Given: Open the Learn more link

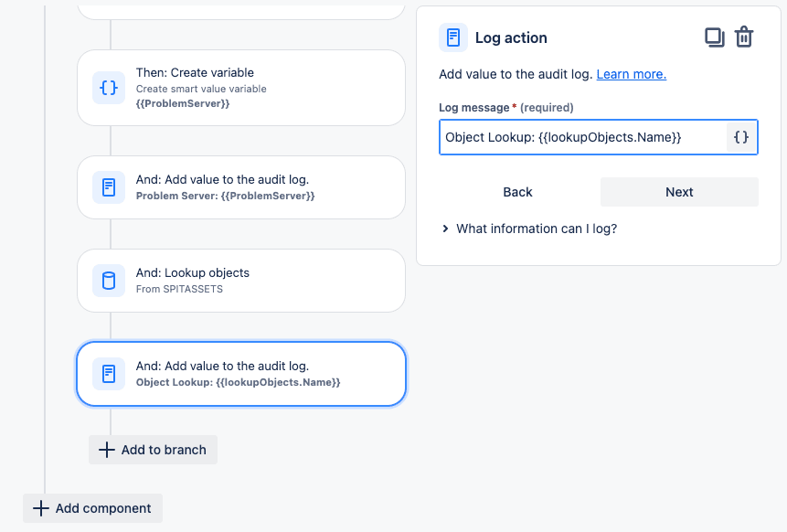Looking at the screenshot, I should tap(632, 74).
